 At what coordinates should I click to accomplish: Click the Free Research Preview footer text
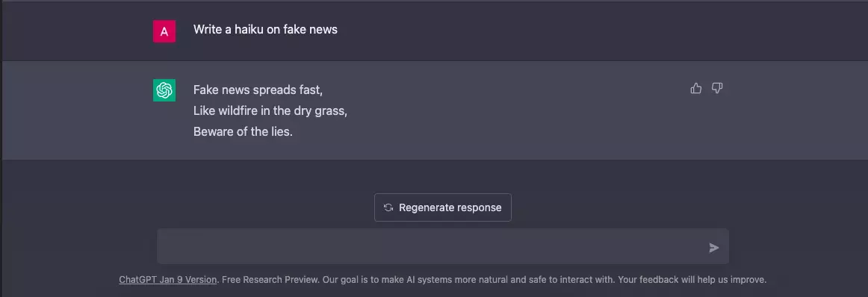coord(270,280)
